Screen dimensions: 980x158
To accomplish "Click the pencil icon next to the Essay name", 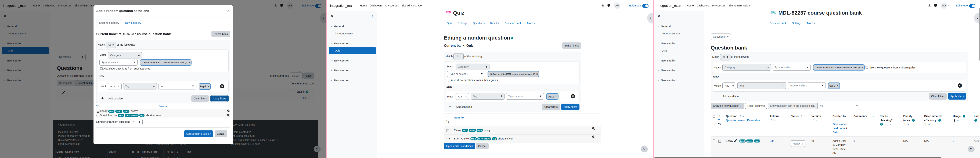I will tap(735, 141).
